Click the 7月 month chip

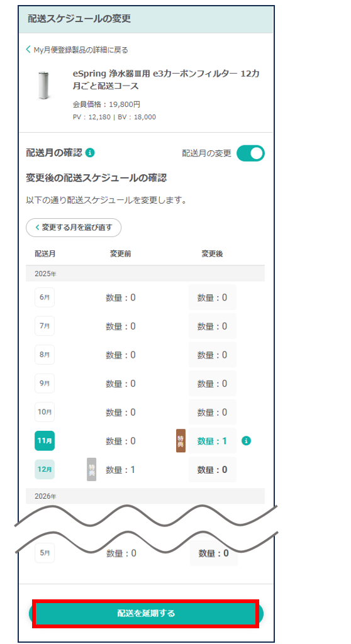(45, 326)
